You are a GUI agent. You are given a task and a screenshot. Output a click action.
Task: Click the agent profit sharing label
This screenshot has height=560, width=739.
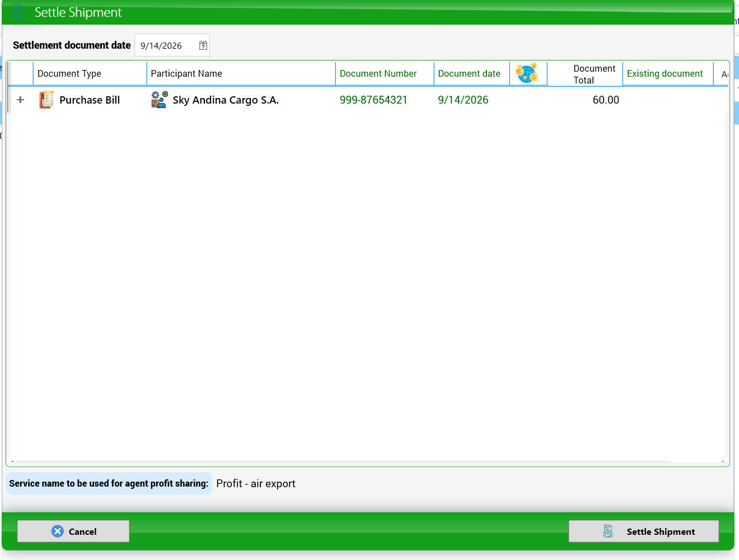coord(109,483)
